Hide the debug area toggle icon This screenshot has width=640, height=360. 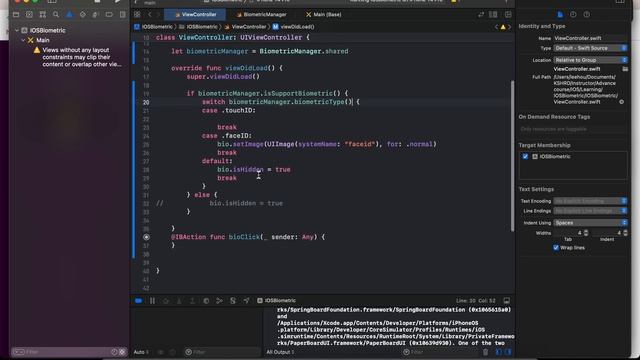click(507, 301)
